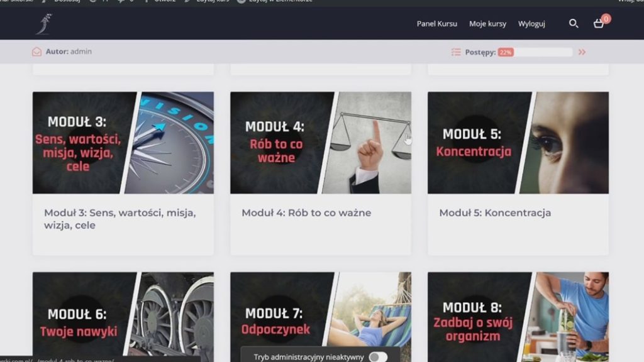Click the red cart count badge
Viewport: 644px width, 362px height.
[606, 19]
